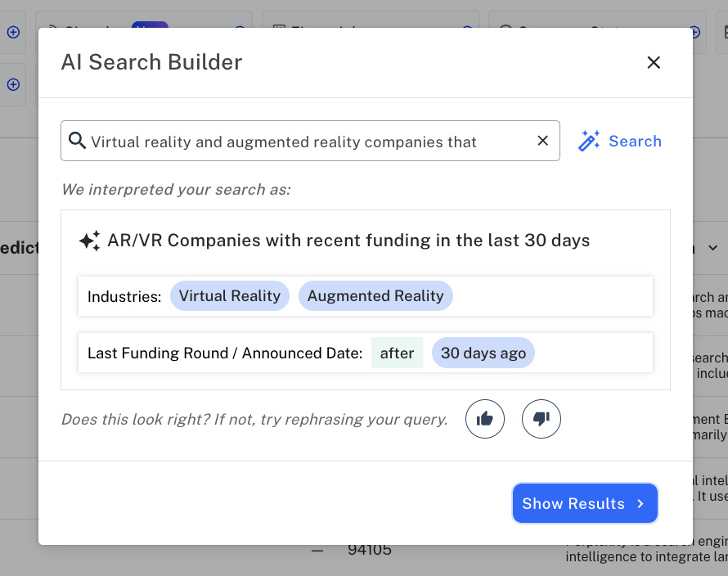The height and width of the screenshot is (576, 728).
Task: Give thumbs down feedback on interpretation
Action: coord(541,419)
